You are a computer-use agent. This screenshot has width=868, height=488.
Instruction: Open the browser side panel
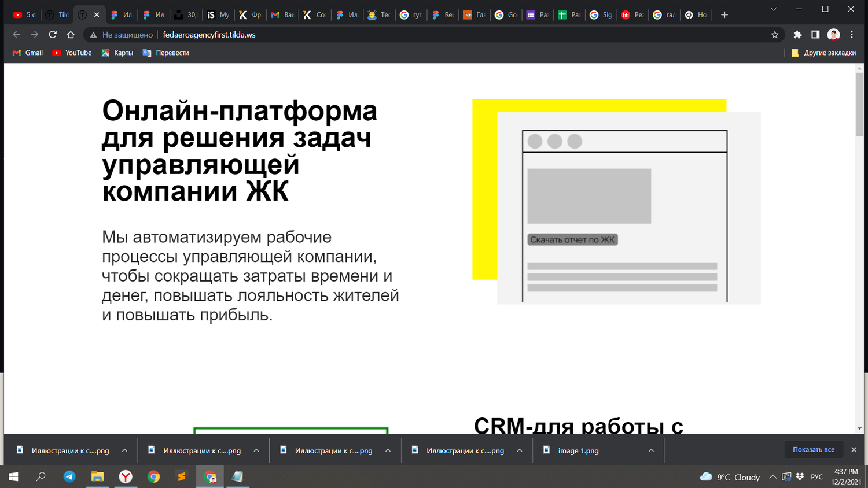pyautogui.click(x=815, y=35)
